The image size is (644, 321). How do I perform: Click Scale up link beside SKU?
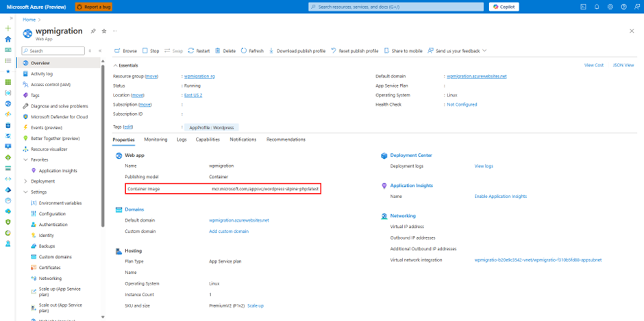pyautogui.click(x=256, y=306)
